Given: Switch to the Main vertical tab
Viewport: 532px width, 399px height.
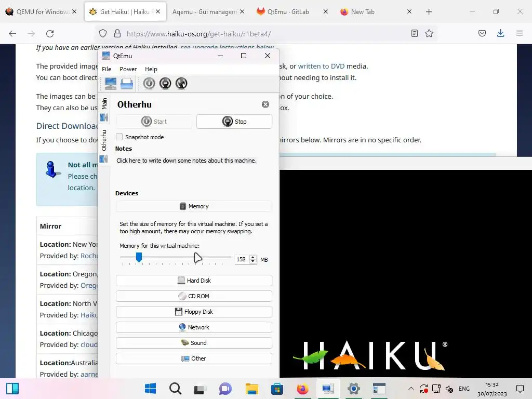Looking at the screenshot, I should point(104,109).
